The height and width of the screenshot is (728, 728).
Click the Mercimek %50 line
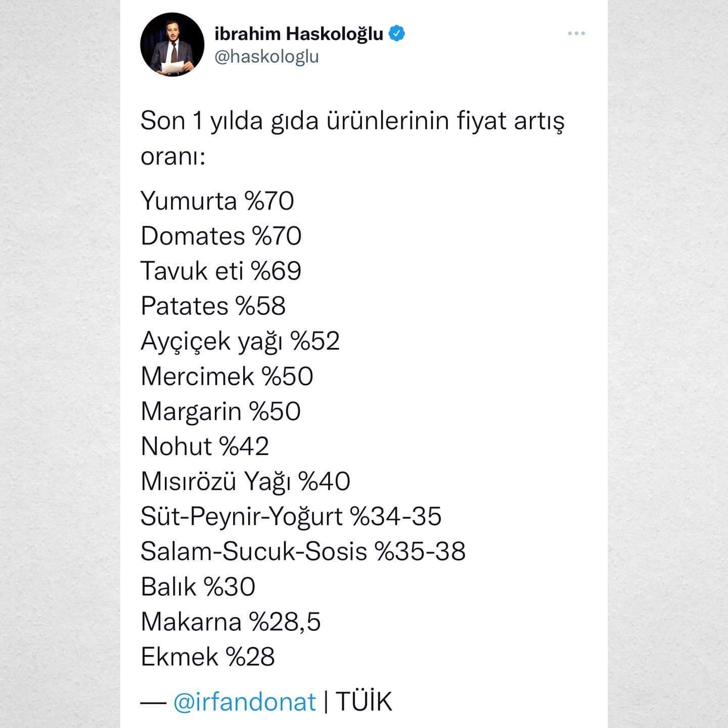[227, 376]
